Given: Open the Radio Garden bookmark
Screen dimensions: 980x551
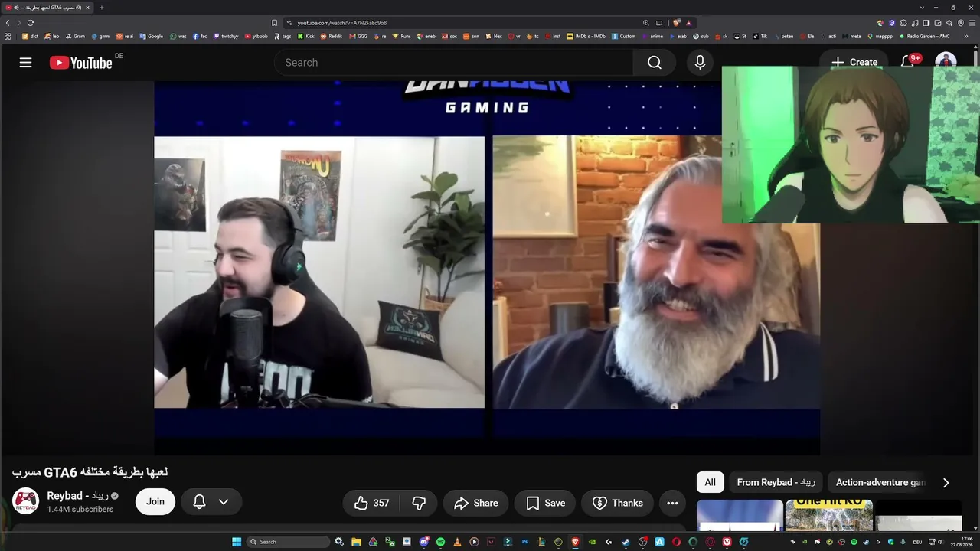Looking at the screenshot, I should (x=924, y=36).
